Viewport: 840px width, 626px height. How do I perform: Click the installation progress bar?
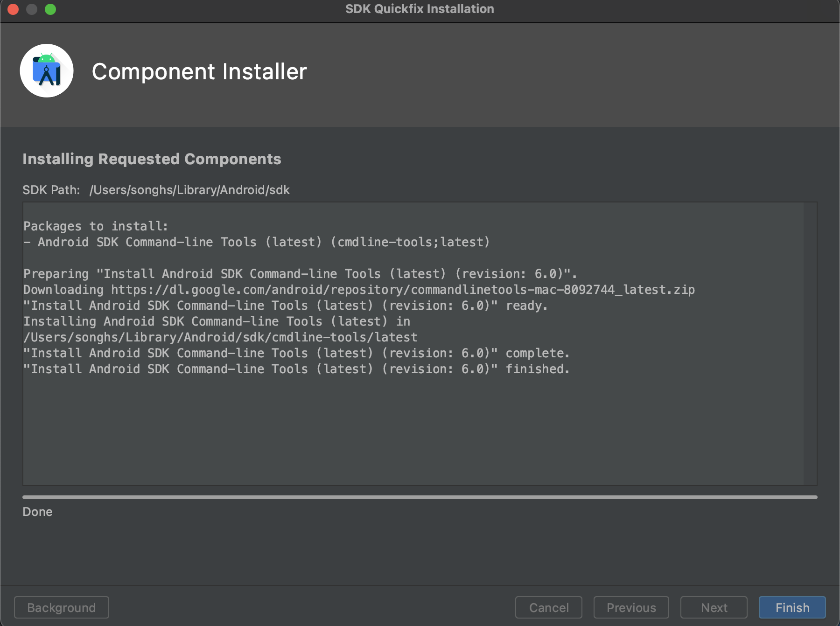click(420, 497)
